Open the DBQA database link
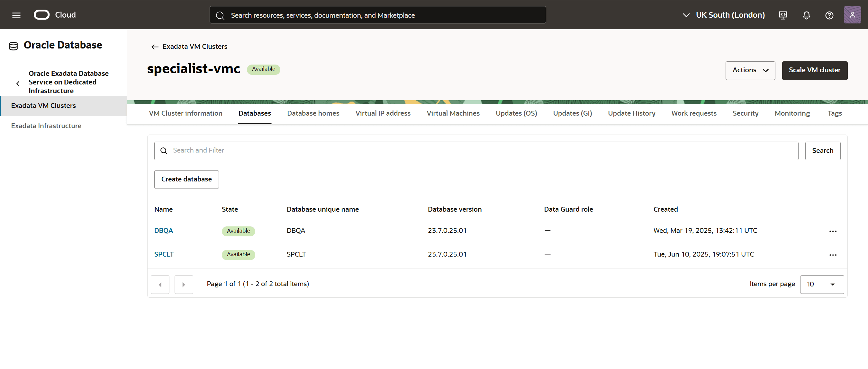The width and height of the screenshot is (868, 369). pyautogui.click(x=163, y=230)
